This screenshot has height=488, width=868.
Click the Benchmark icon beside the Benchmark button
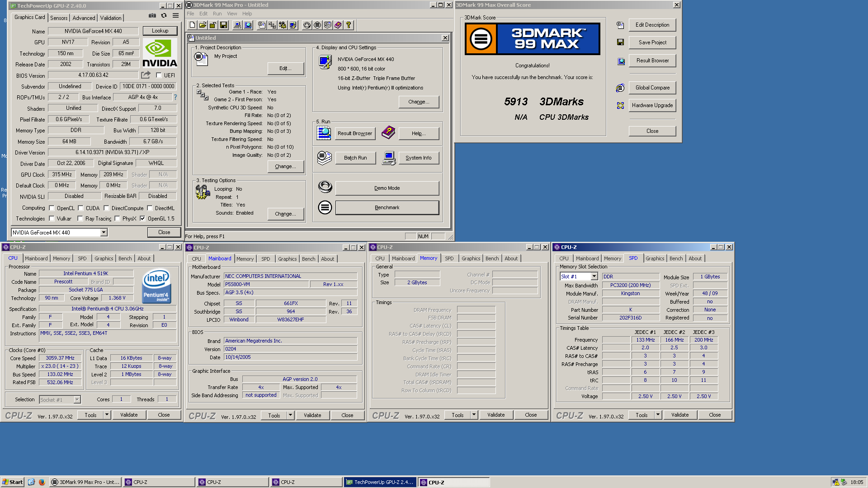tap(325, 208)
